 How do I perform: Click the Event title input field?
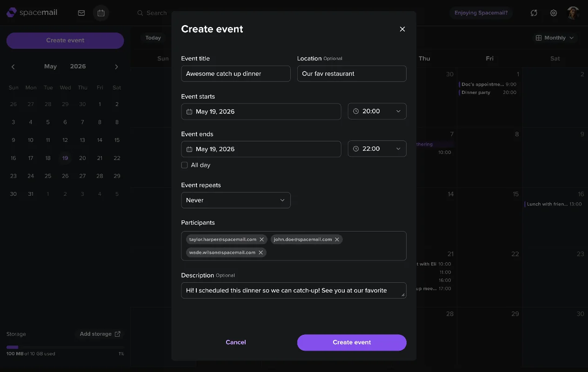click(236, 73)
